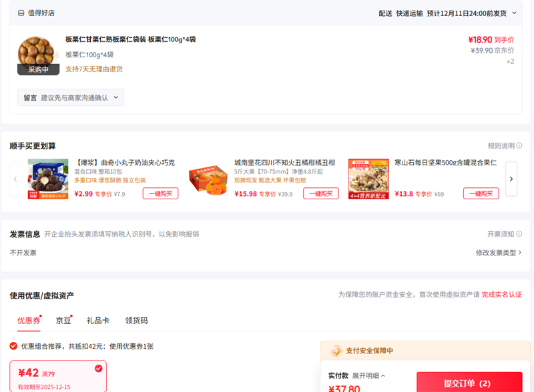Screen dimensions: 534x392
Task: Click the left carousel arrow
Action: coord(16,179)
